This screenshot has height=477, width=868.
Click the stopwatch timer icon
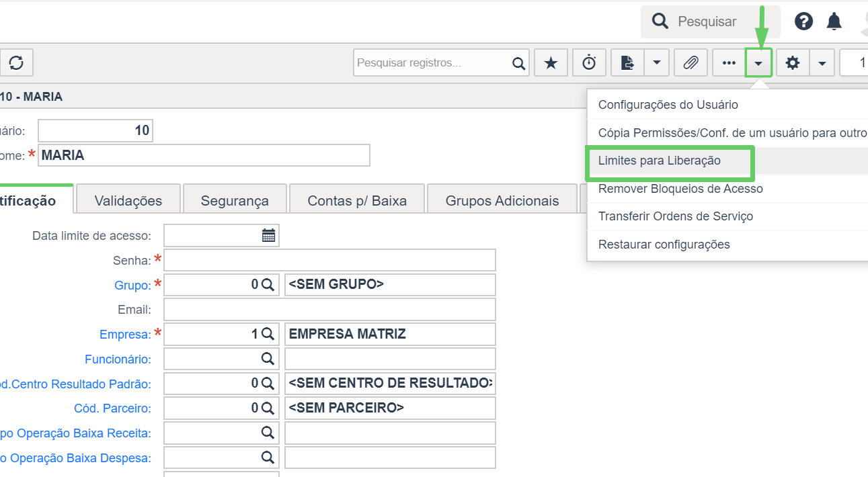click(589, 63)
